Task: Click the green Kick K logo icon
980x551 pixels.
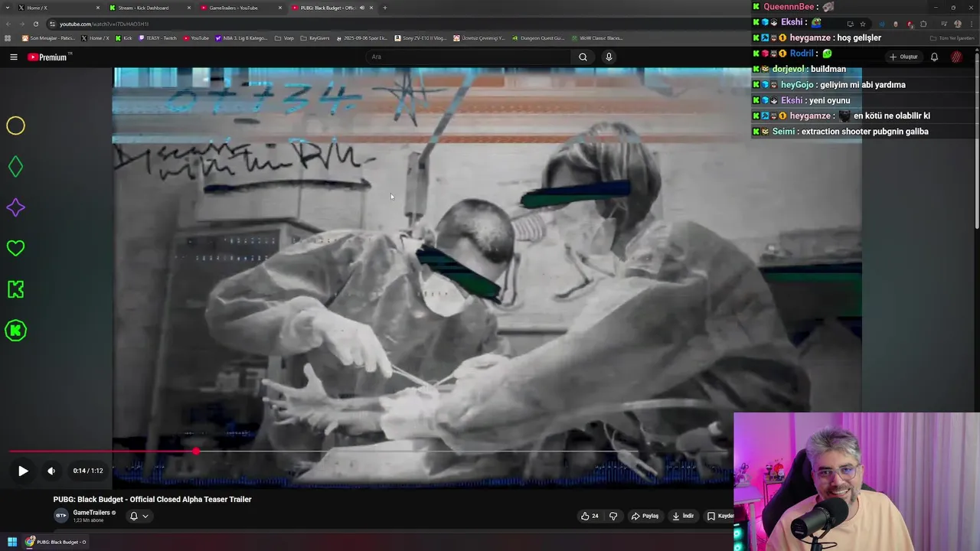Action: tap(15, 289)
